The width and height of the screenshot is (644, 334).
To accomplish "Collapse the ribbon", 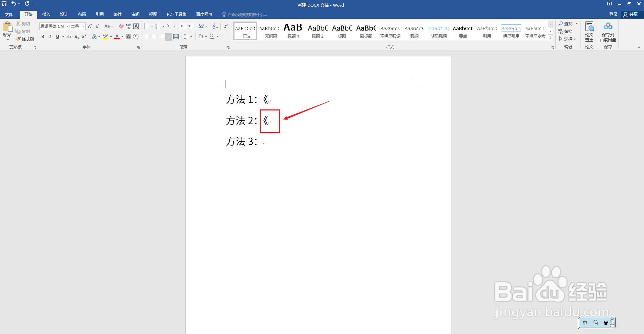I will click(639, 47).
